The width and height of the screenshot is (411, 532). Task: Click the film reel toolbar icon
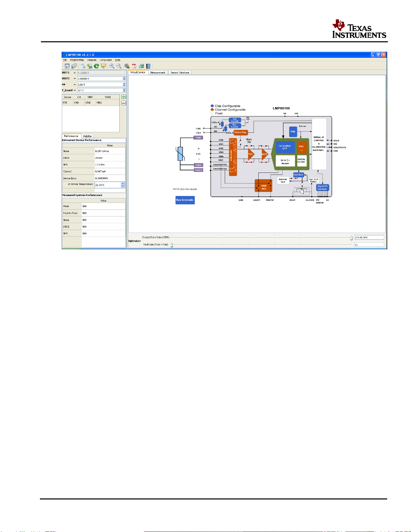pos(127,66)
